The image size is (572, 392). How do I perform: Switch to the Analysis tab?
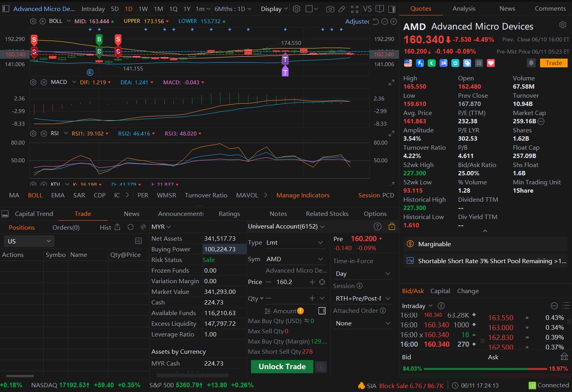click(x=464, y=8)
